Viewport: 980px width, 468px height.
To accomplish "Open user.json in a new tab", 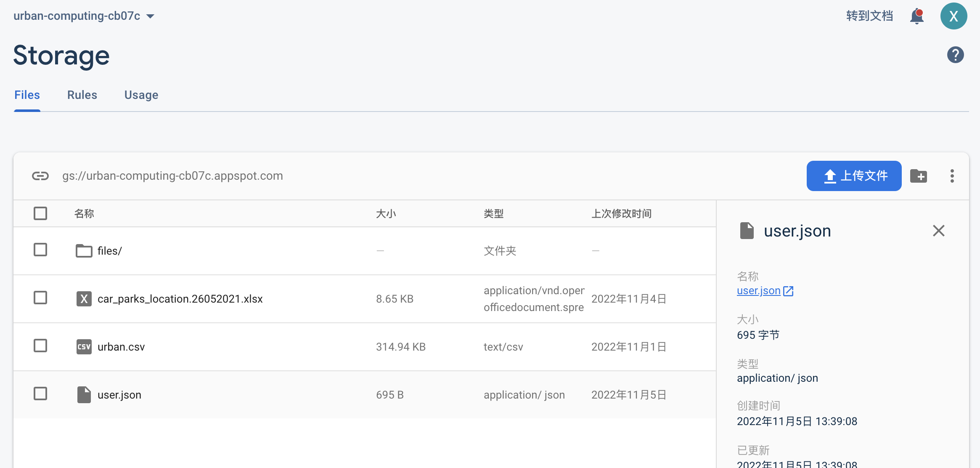I will (788, 290).
